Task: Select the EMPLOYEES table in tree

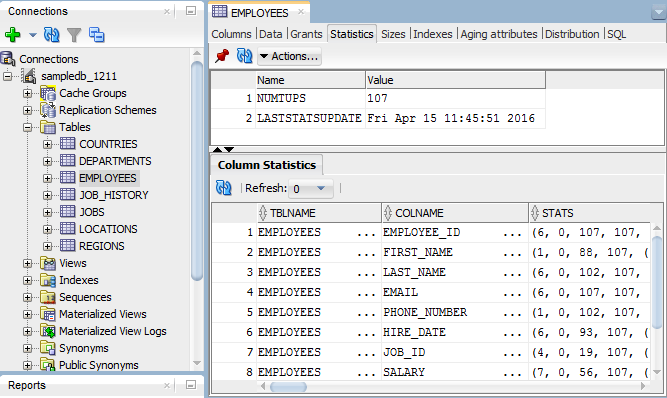Action: (108, 178)
